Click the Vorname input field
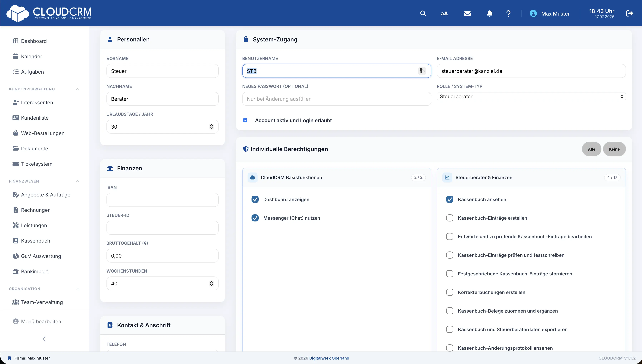 [x=162, y=71]
